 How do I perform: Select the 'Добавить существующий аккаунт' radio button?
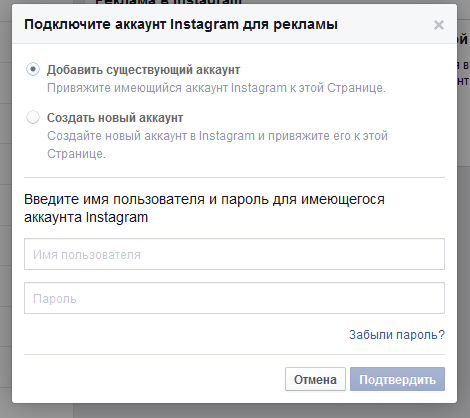(33, 69)
